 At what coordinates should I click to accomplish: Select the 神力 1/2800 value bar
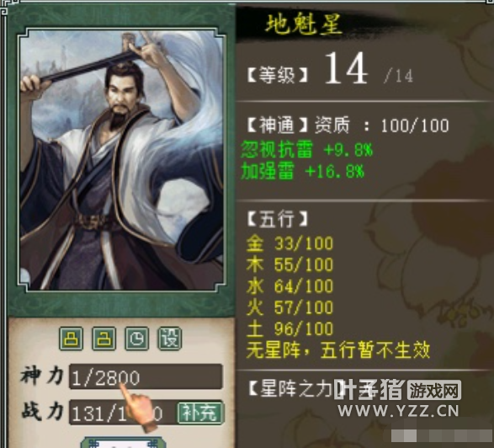click(x=146, y=376)
